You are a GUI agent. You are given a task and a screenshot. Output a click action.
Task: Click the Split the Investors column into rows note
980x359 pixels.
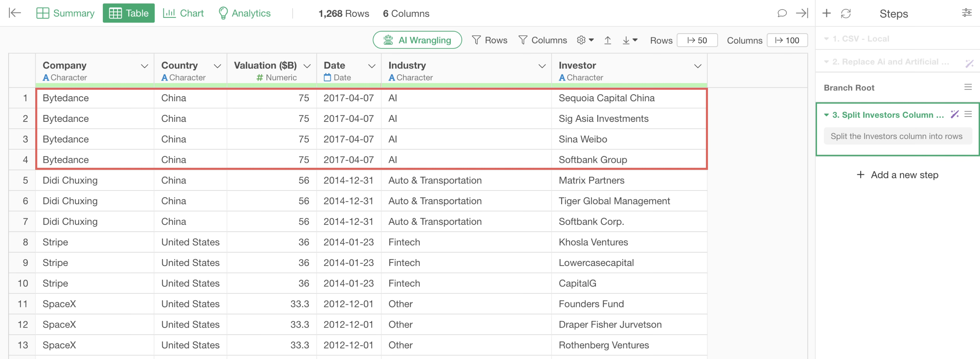click(898, 136)
